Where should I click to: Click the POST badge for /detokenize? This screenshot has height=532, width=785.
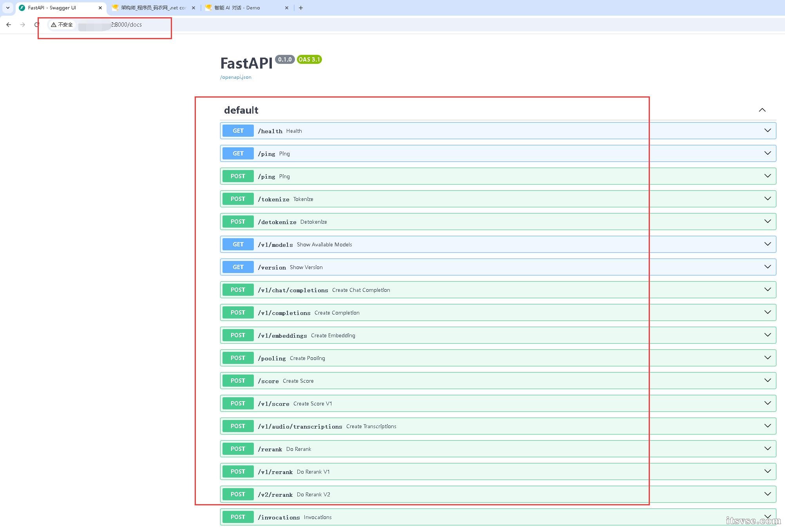coord(238,222)
